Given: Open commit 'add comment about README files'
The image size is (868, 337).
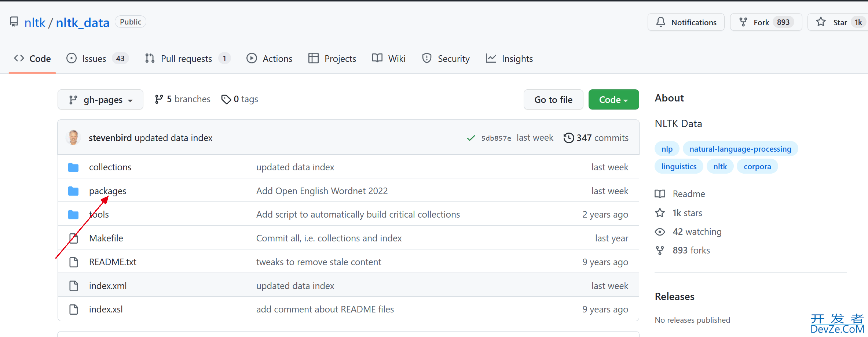Looking at the screenshot, I should pyautogui.click(x=325, y=309).
